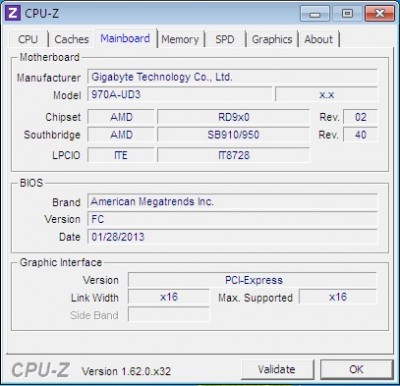The width and height of the screenshot is (400, 386).
Task: Go to the Memory tab
Action: point(180,39)
